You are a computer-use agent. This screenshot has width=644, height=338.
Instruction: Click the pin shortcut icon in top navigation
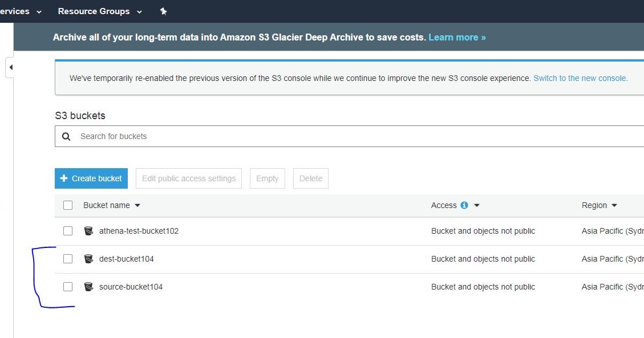163,11
